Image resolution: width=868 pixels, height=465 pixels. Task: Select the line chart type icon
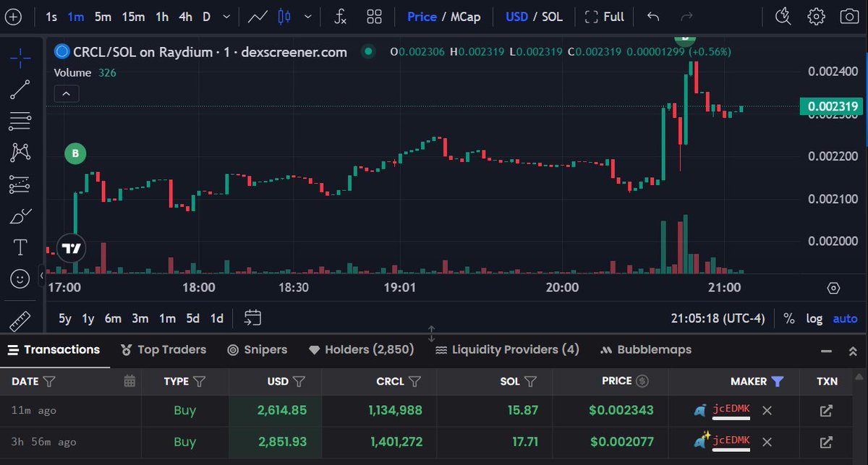(x=258, y=17)
